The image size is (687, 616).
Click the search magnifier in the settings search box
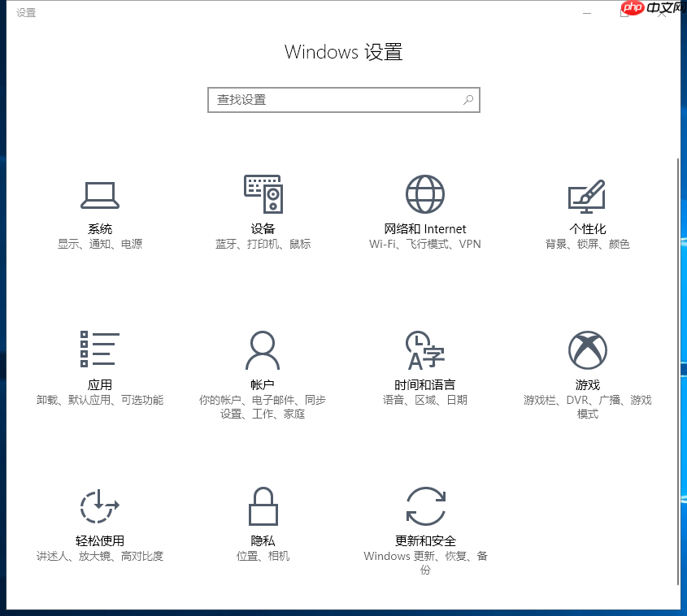(467, 99)
